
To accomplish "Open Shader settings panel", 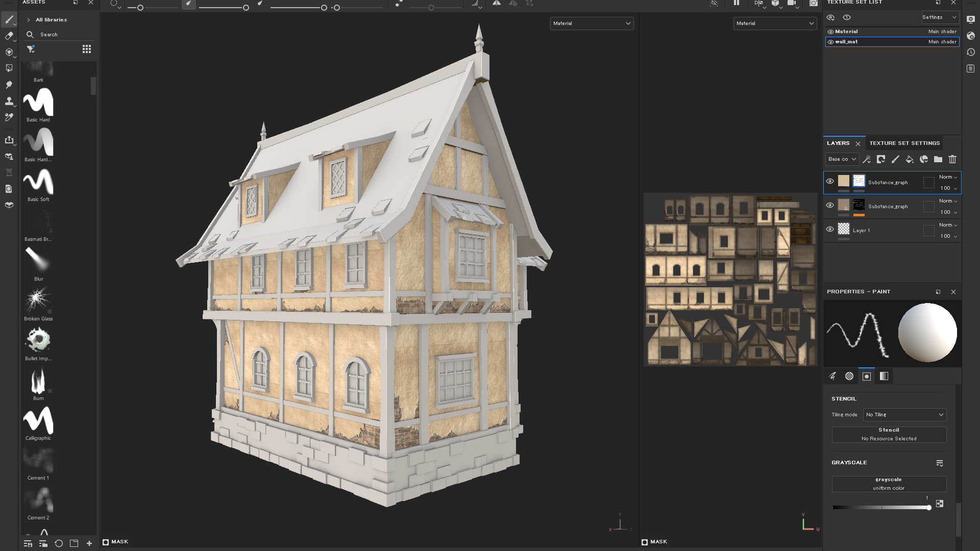I will [971, 36].
